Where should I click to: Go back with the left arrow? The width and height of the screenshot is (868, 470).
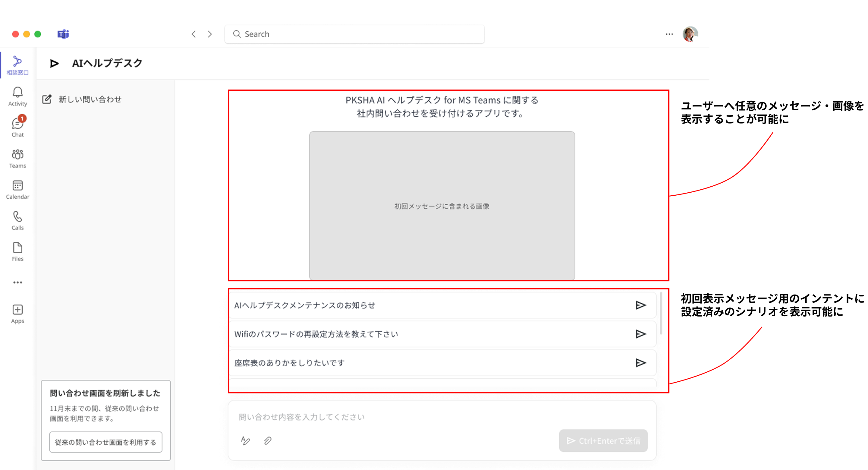tap(194, 34)
